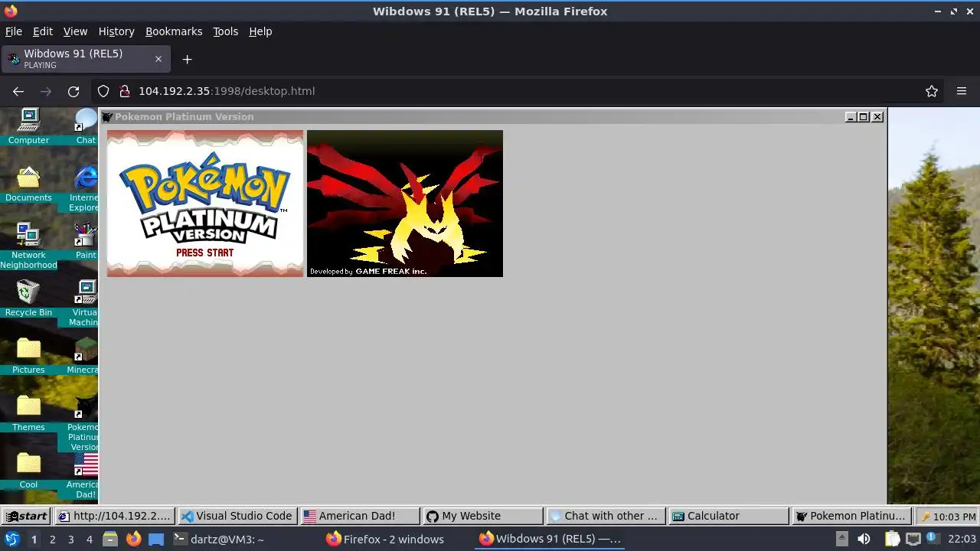Open the Computer desktop icon
The width and height of the screenshot is (980, 551).
pos(28,126)
